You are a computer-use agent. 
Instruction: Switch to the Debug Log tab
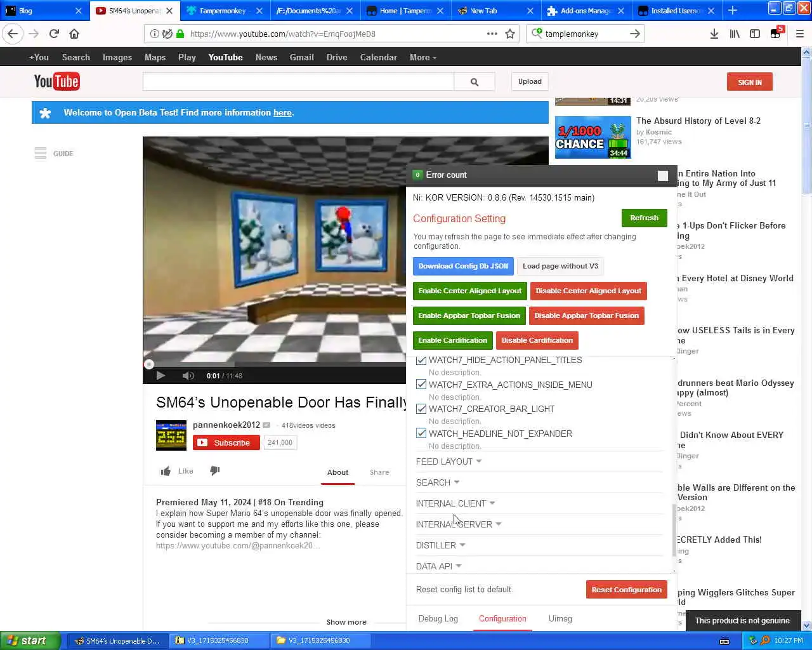click(x=438, y=618)
